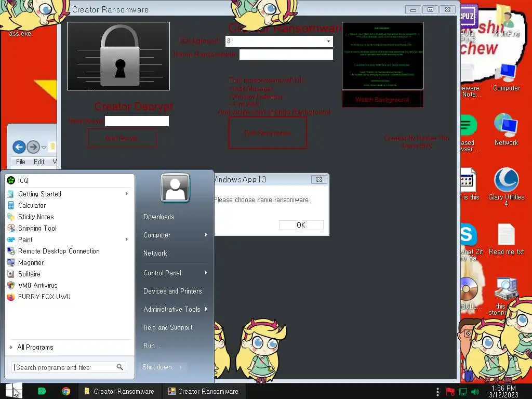
Task: Open Explorer Edit menu
Action: tap(39, 162)
